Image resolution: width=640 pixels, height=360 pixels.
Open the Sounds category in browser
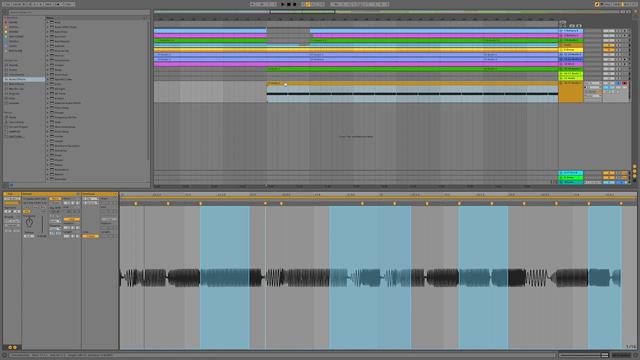click(13, 65)
